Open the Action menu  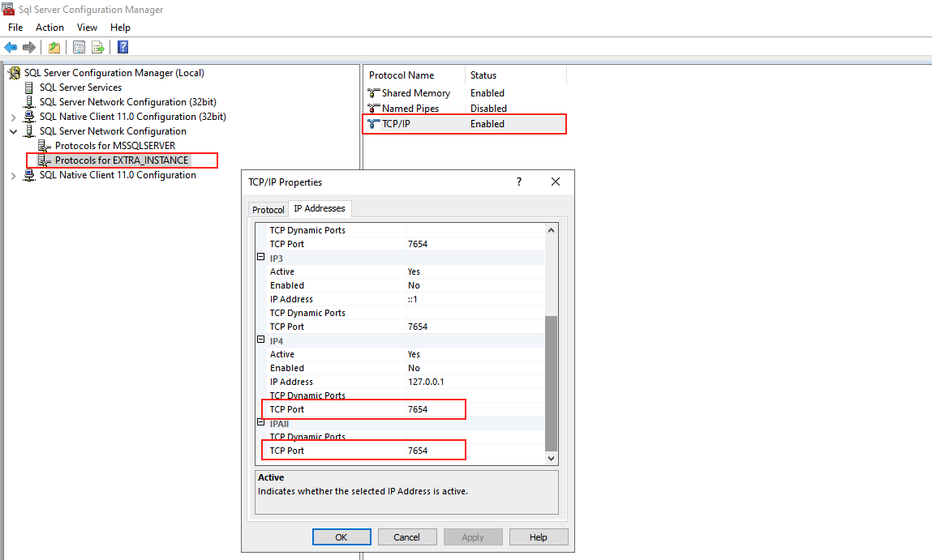(x=49, y=28)
